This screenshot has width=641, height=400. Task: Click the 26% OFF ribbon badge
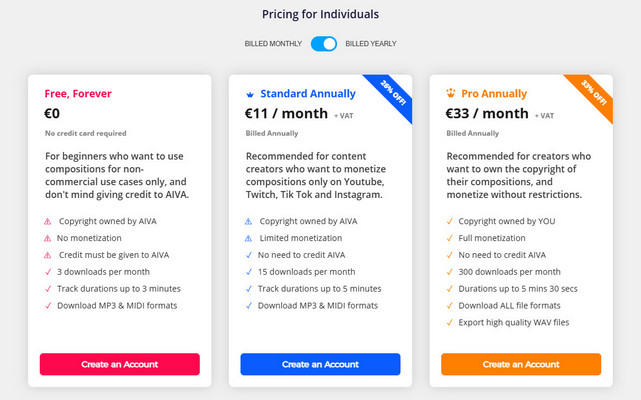click(x=392, y=94)
